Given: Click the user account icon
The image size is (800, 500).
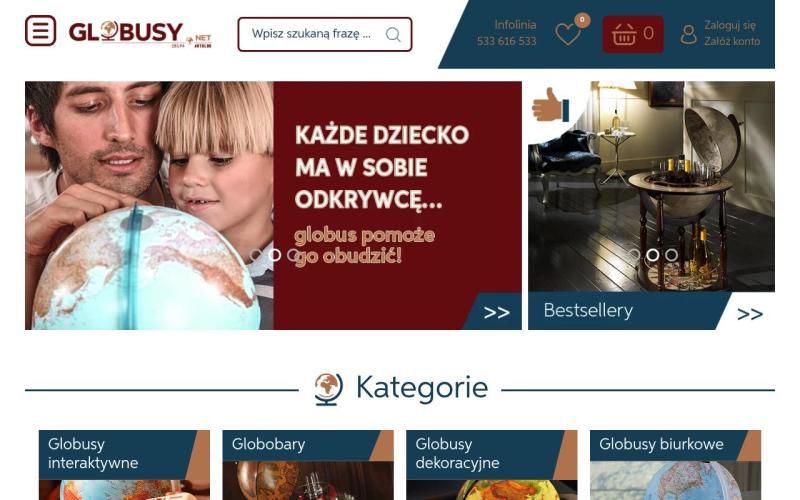Looking at the screenshot, I should 688,34.
